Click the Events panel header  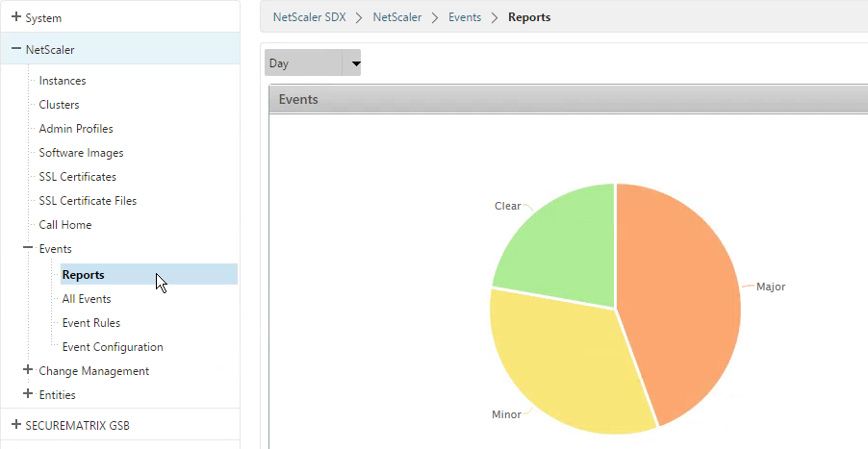569,100
